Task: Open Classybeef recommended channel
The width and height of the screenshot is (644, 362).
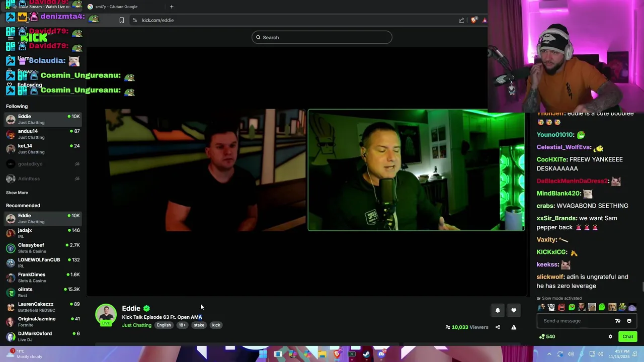Action: (x=43, y=248)
